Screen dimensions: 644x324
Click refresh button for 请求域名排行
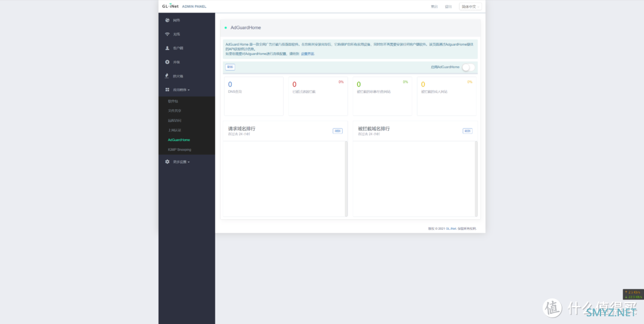pos(338,131)
